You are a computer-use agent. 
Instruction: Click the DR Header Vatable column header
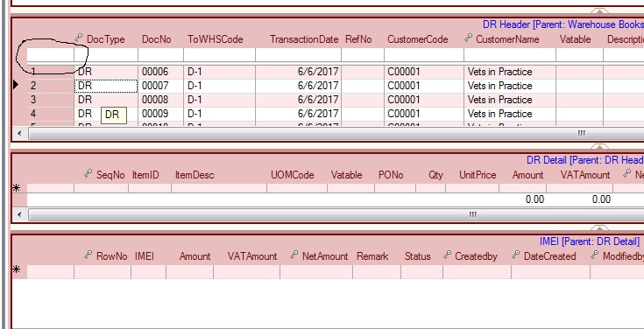[575, 39]
